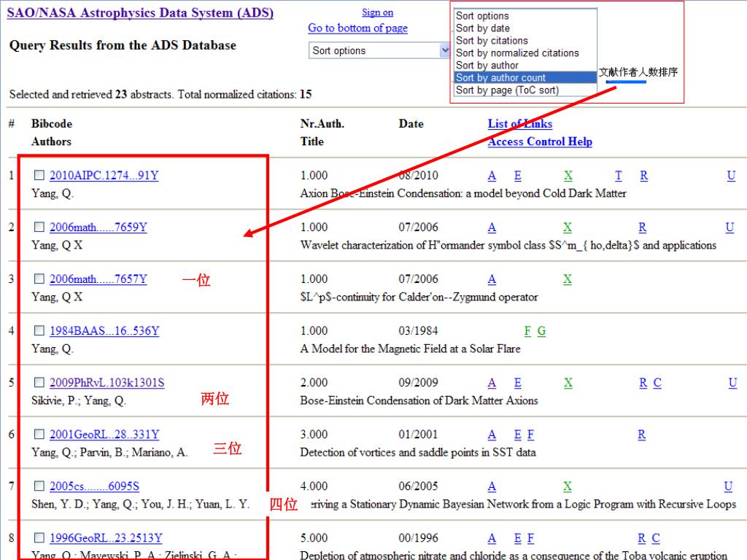Open bibcode 2010AIPC.1274...91Y

point(104,176)
